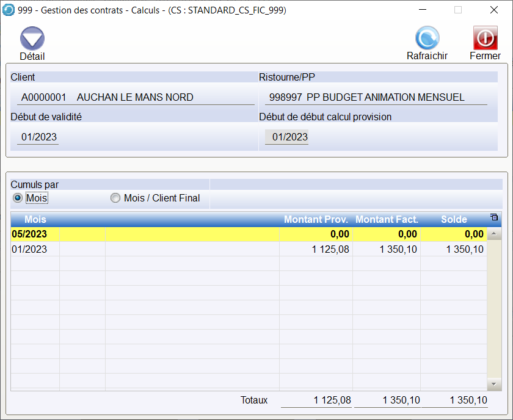Click the Début de validité date field

click(x=38, y=137)
